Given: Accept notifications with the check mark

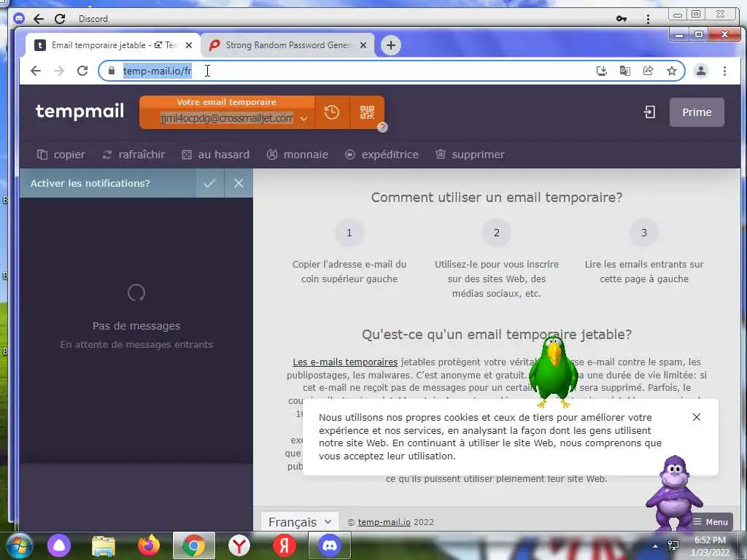Looking at the screenshot, I should 209,183.
